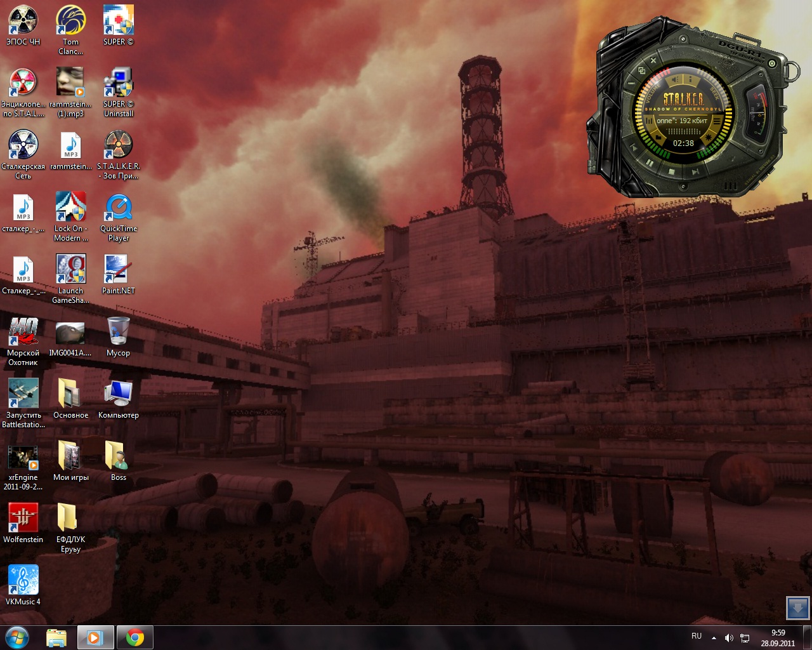Pause playback on the STALKER player

[x=649, y=162]
